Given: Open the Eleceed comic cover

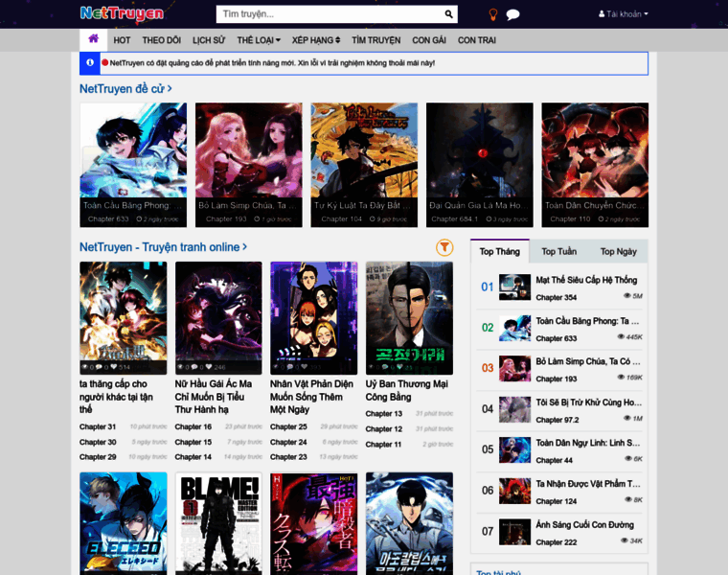Looking at the screenshot, I should tap(123, 523).
